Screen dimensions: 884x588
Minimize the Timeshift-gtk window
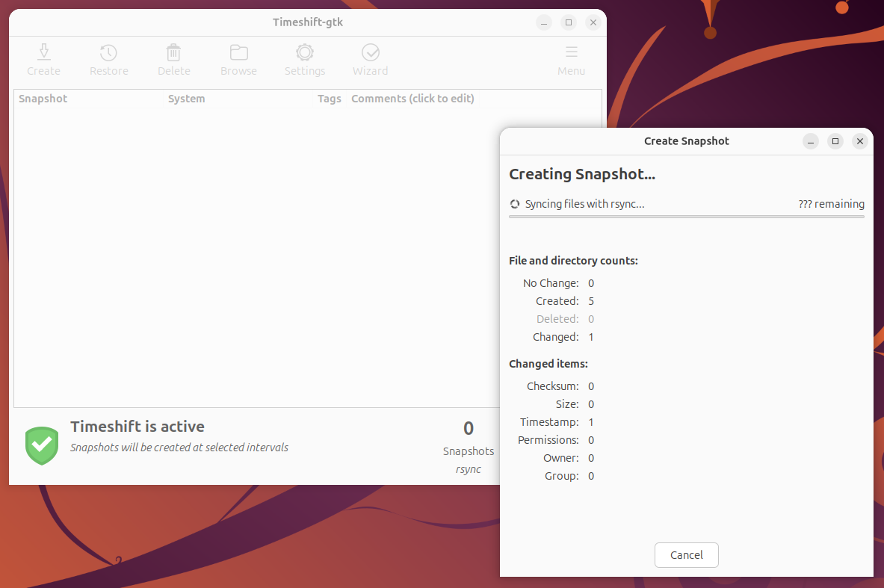click(543, 22)
